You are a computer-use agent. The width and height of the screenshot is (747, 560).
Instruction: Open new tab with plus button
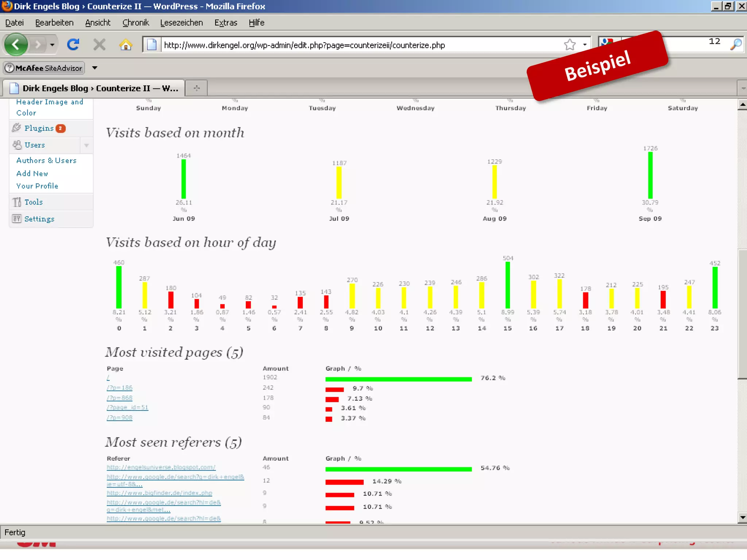pos(197,88)
